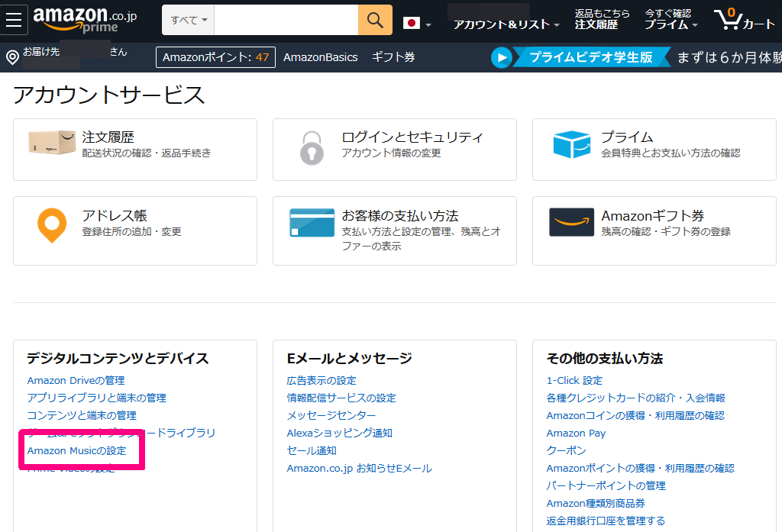Expand アカウント&リスト dropdown
The width and height of the screenshot is (782, 532).
(x=506, y=24)
